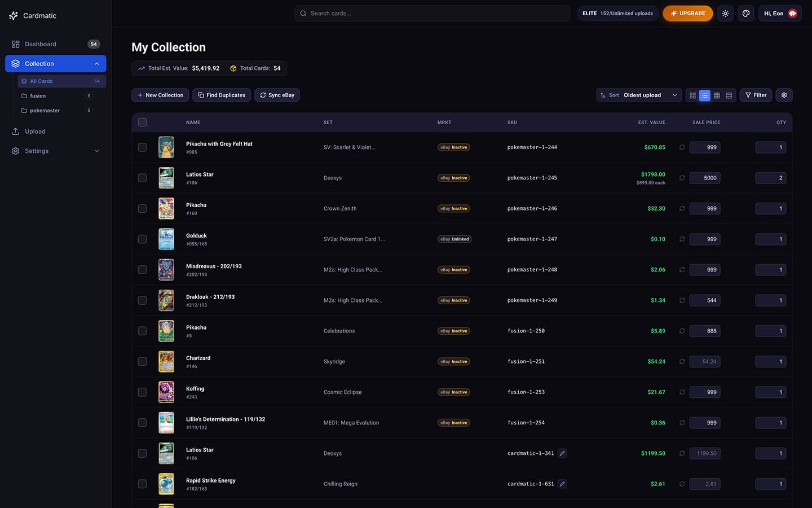Go to the Upload page

point(55,132)
